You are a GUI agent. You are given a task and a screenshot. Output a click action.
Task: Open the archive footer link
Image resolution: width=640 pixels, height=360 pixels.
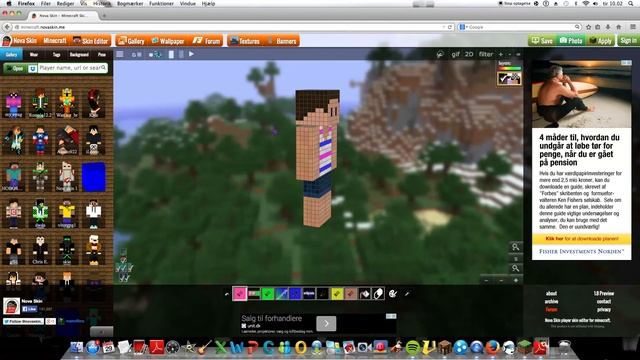click(x=551, y=301)
